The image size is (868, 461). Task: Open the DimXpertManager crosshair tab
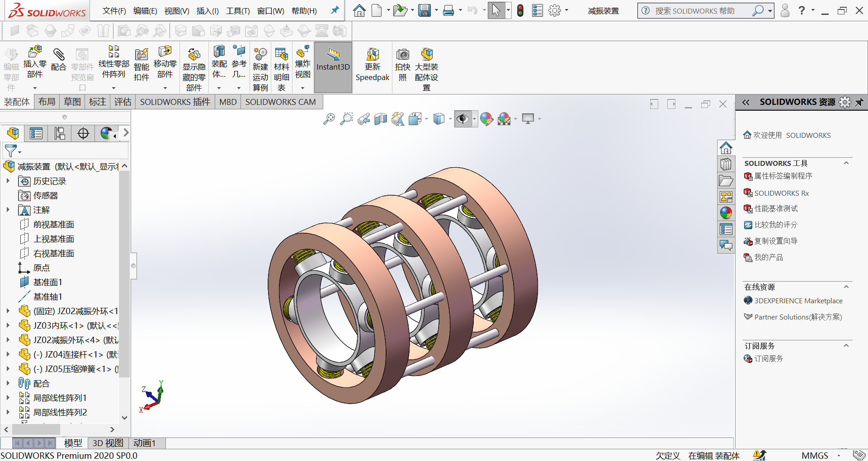pyautogui.click(x=83, y=133)
